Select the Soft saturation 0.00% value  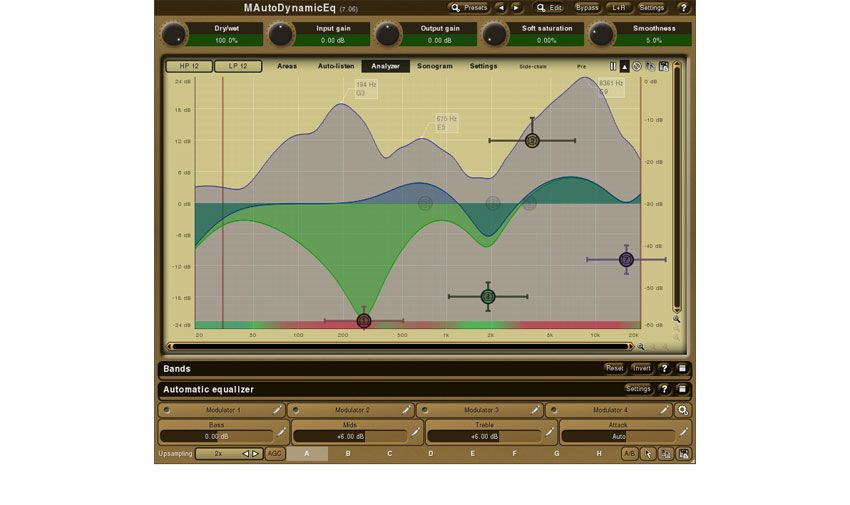[546, 41]
